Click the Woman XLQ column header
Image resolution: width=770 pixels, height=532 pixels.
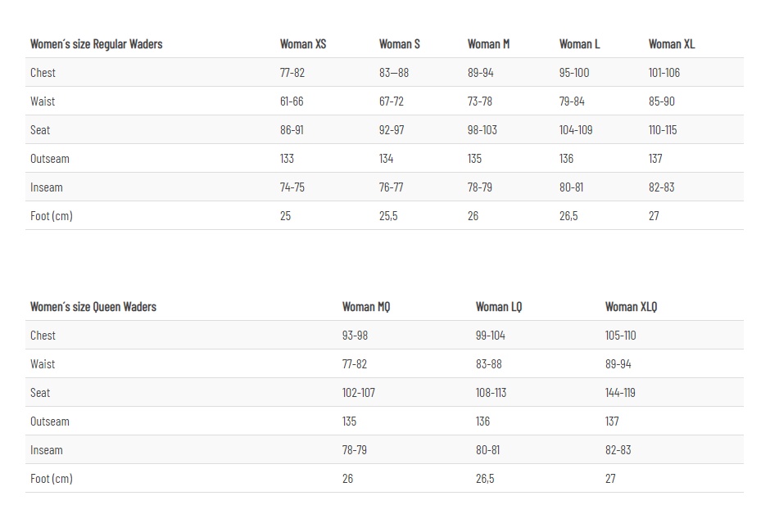[x=631, y=307]
